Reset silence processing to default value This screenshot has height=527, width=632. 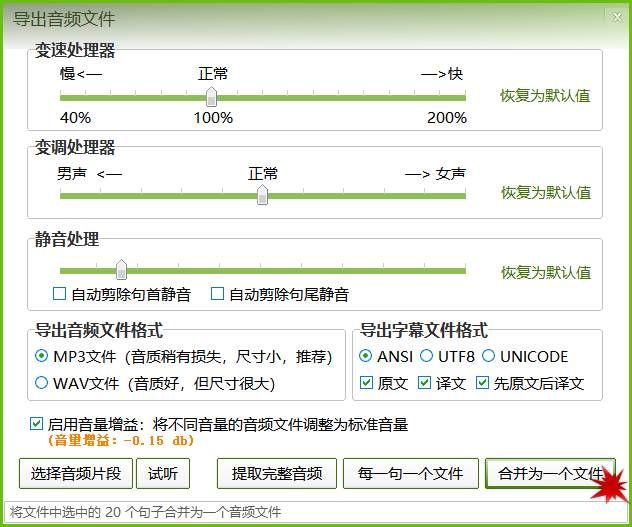coord(545,272)
